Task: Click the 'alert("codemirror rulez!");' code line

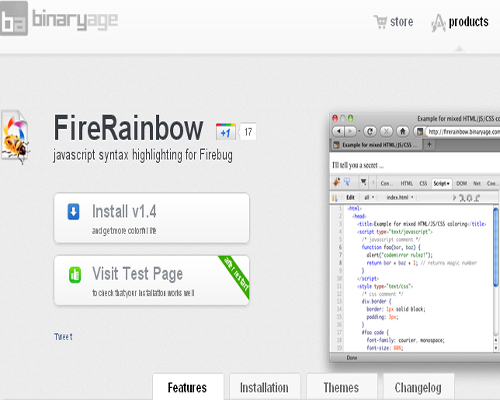Action: point(399,255)
